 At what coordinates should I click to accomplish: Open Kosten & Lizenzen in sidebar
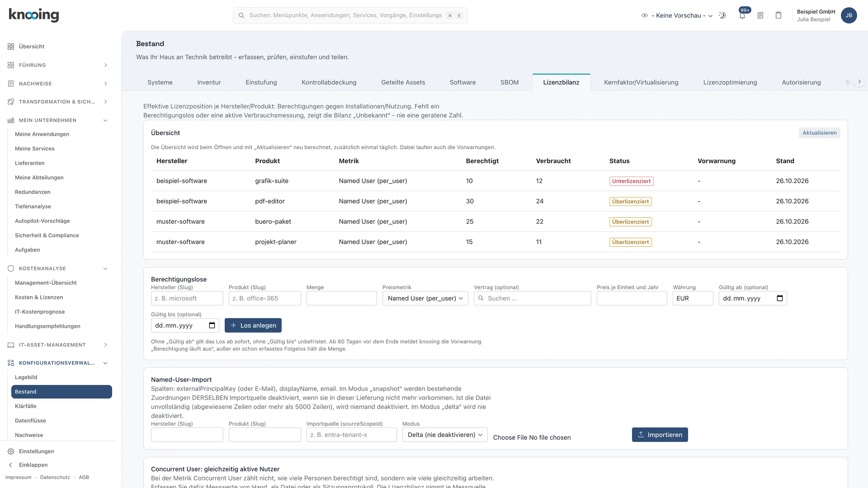(61, 297)
